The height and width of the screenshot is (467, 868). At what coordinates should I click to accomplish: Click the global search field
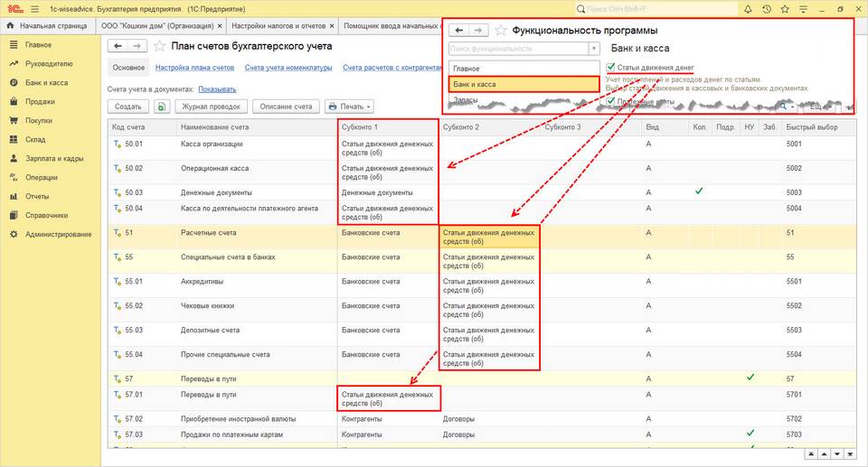[x=656, y=9]
